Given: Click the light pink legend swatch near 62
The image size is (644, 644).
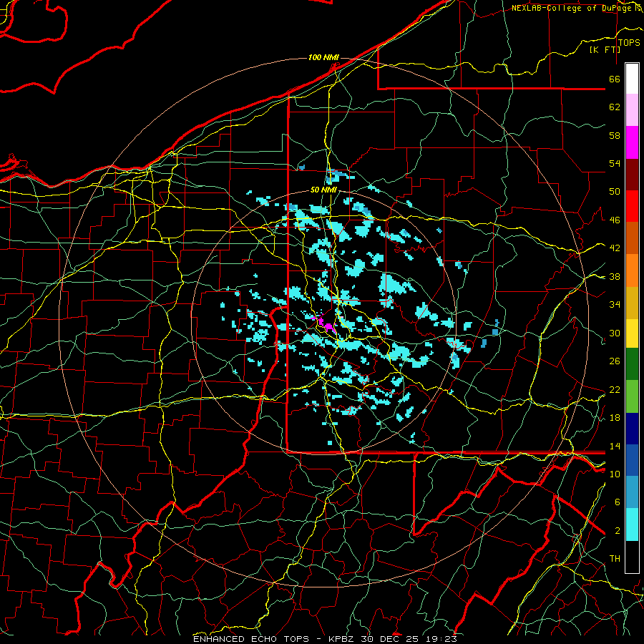Looking at the screenshot, I should click(632, 109).
